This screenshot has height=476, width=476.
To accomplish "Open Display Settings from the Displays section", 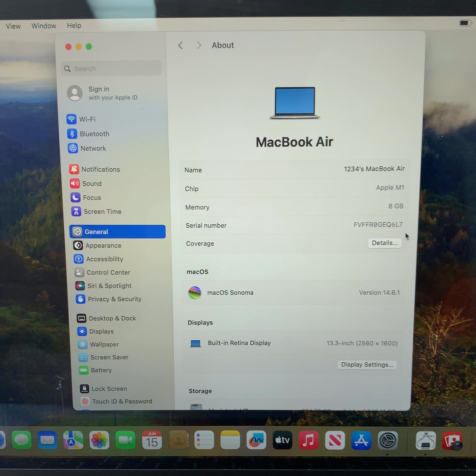I will click(x=367, y=365).
